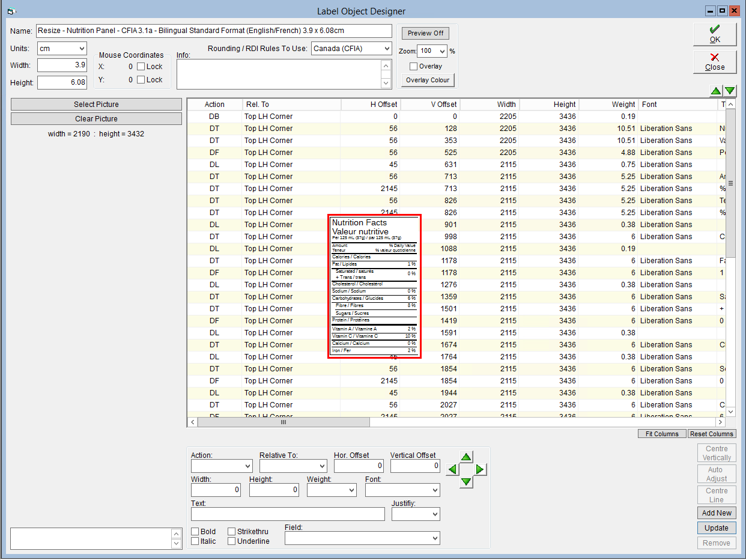The width and height of the screenshot is (746, 560).
Task: Click the grid's horizontal scrollbar thumb
Action: point(284,422)
